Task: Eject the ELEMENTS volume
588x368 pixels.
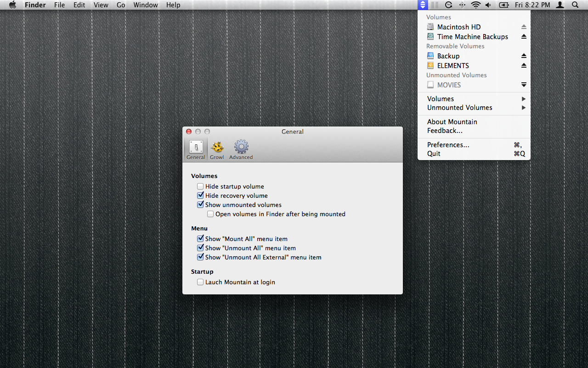Action: (524, 66)
